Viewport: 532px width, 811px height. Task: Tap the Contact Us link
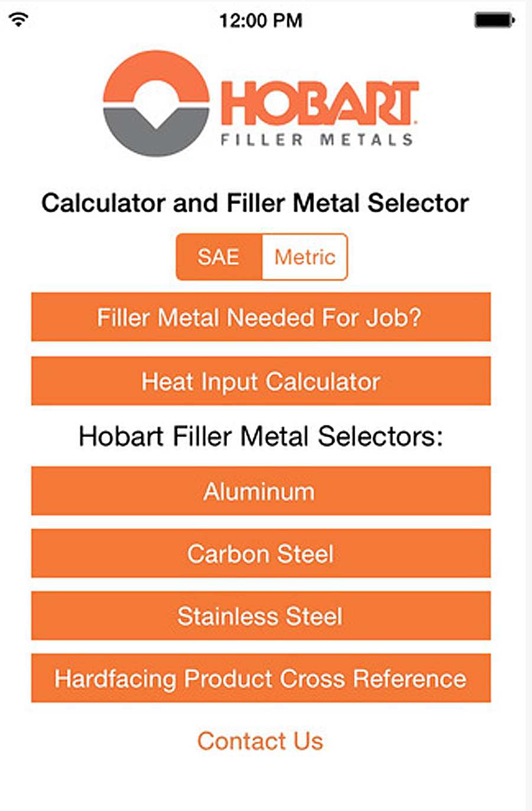coord(261,741)
